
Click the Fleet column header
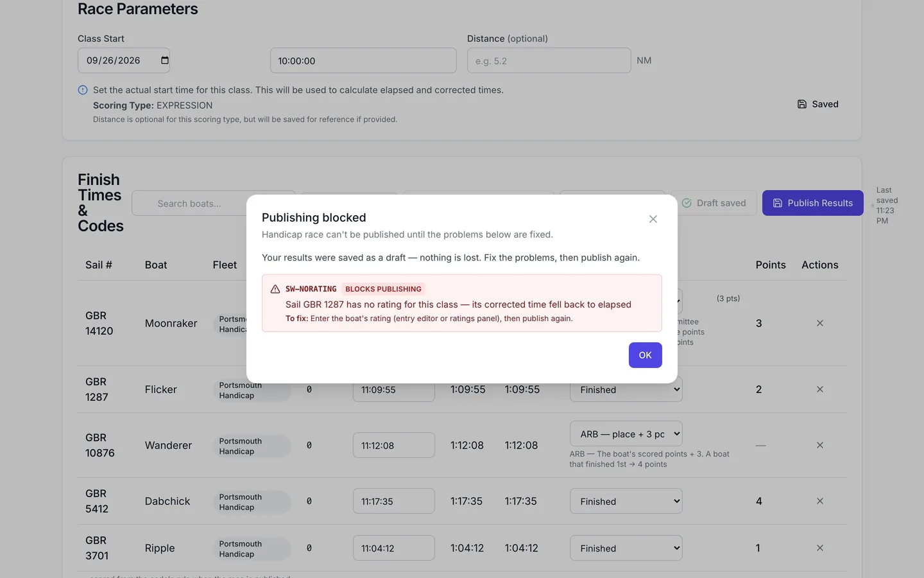tap(225, 265)
